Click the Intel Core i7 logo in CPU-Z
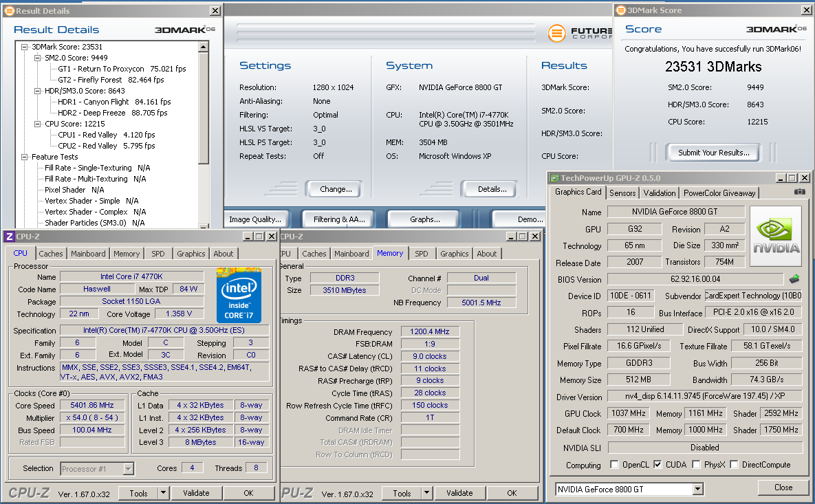Viewport: 815px width, 504px height. click(x=239, y=295)
